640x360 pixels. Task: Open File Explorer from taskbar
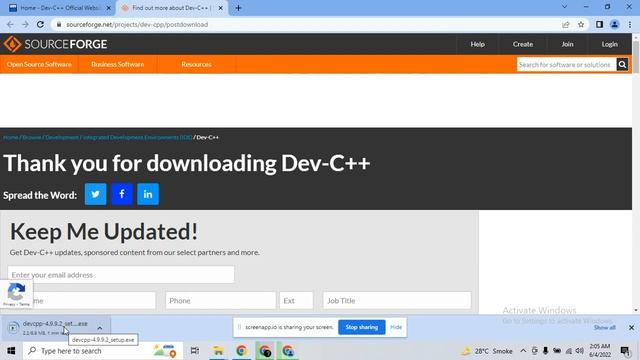218,351
